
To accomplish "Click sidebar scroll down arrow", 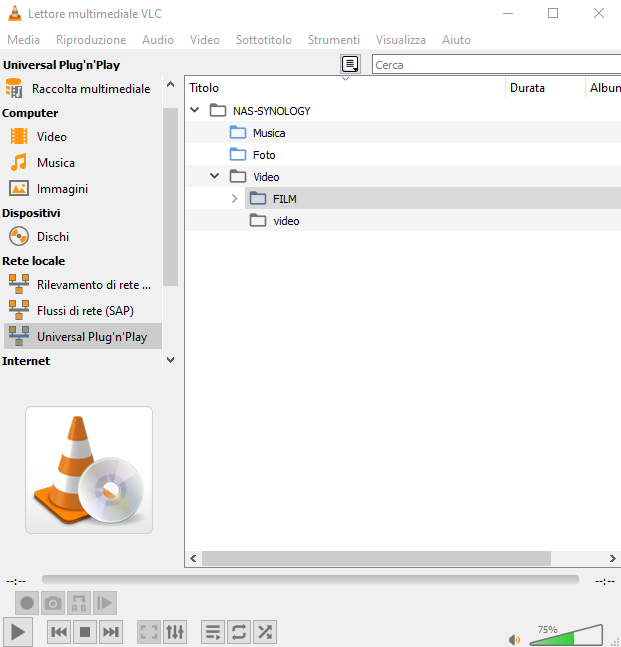I will click(170, 360).
